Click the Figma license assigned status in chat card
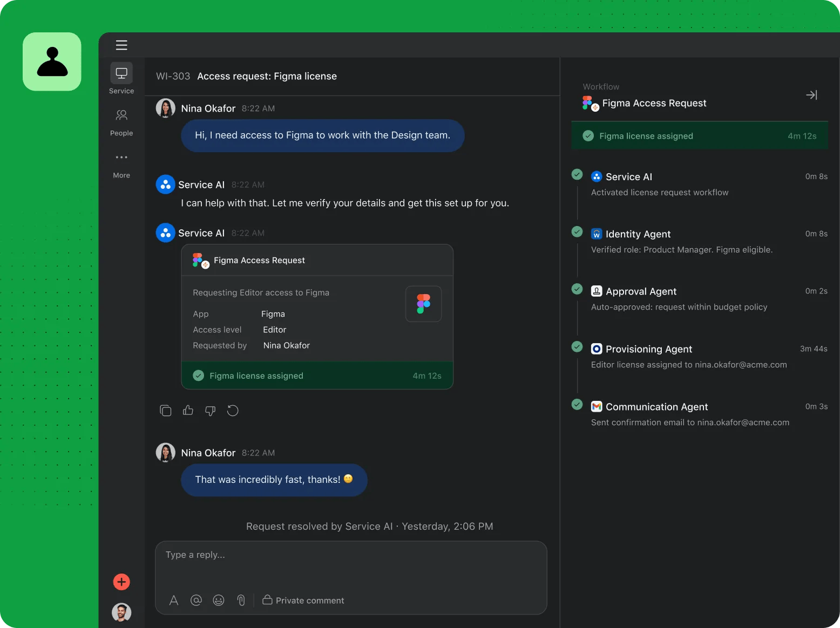Screen dimensions: 840x628 pyautogui.click(x=317, y=376)
